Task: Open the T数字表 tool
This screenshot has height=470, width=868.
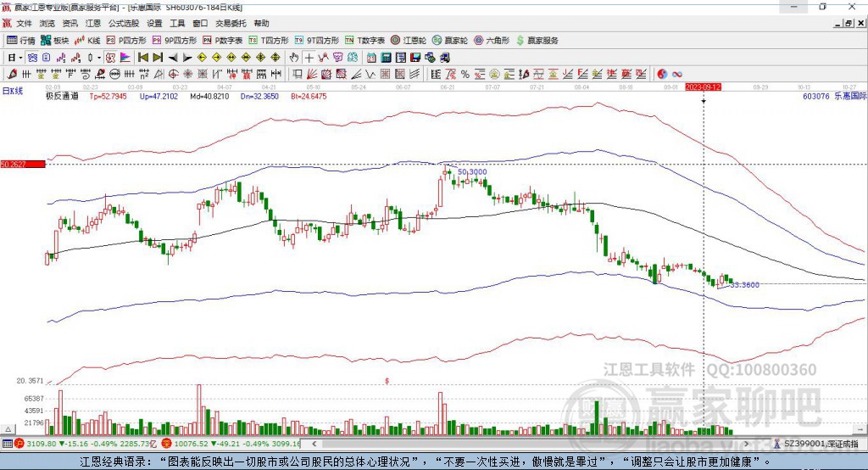Action: (x=364, y=41)
